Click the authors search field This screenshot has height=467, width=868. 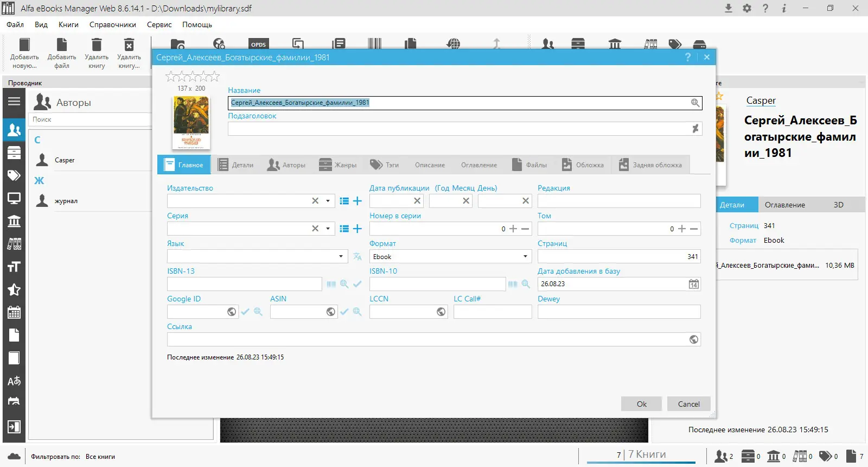point(90,119)
